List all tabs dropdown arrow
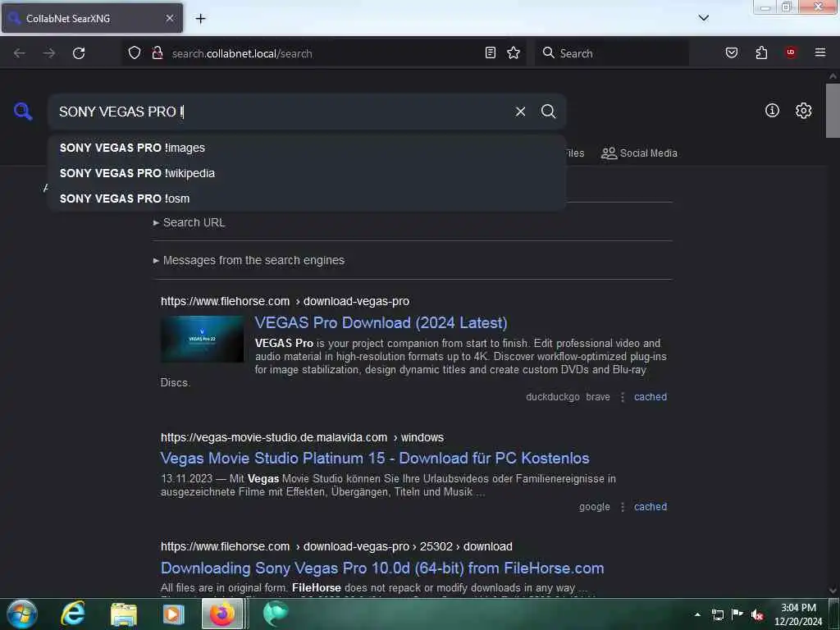Screen dimensions: 840x630 [x=704, y=18]
